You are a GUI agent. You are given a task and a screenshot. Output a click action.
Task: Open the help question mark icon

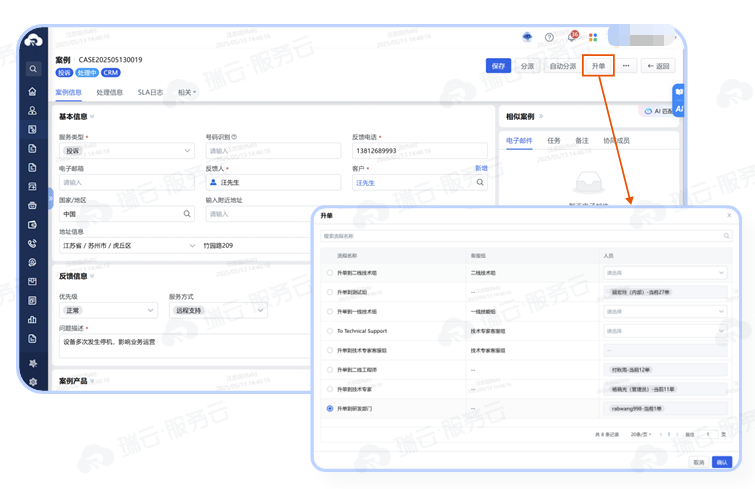[549, 38]
